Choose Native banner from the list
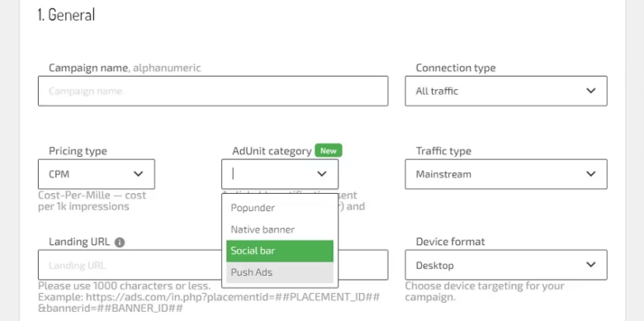The height and width of the screenshot is (321, 644). [280, 229]
